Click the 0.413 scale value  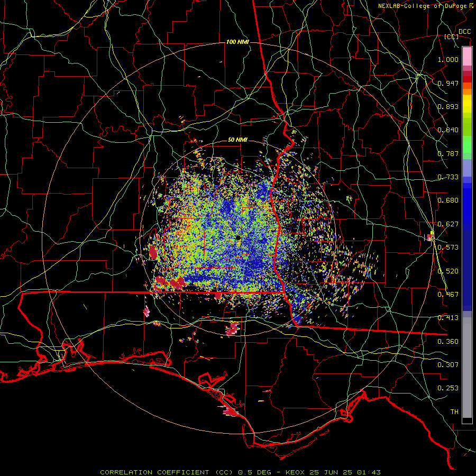[x=448, y=318]
